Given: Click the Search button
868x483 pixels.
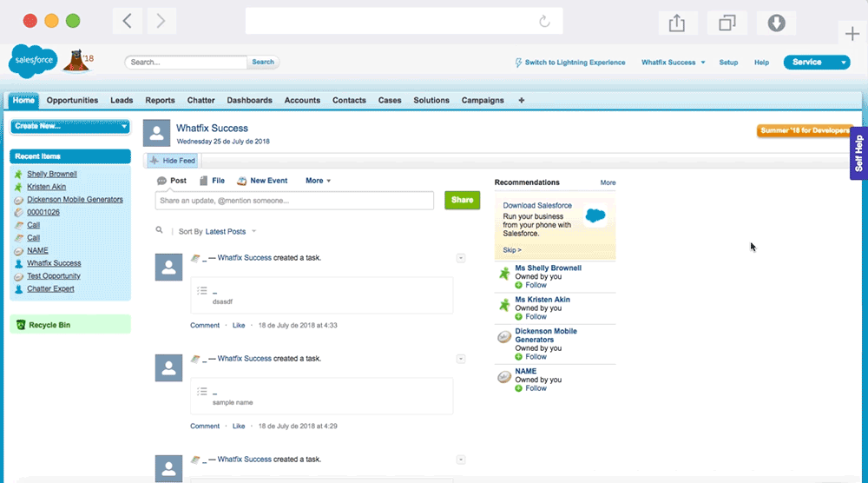Looking at the screenshot, I should coord(263,62).
